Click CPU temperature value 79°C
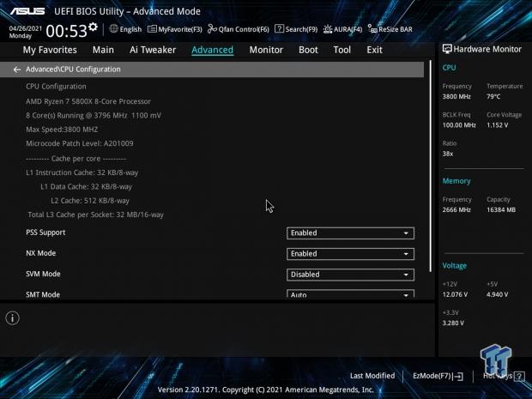Image resolution: width=532 pixels, height=399 pixels. coord(493,97)
